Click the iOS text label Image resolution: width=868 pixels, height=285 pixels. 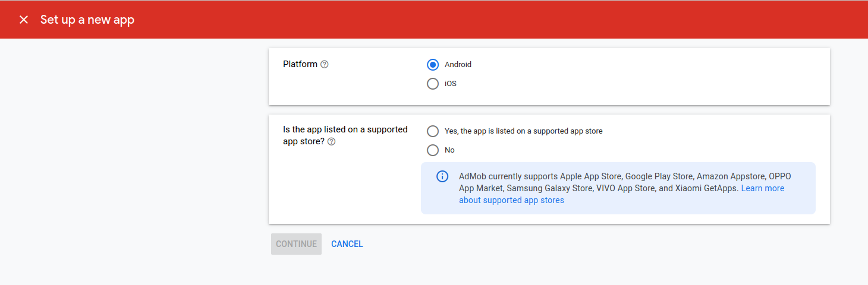pos(451,84)
